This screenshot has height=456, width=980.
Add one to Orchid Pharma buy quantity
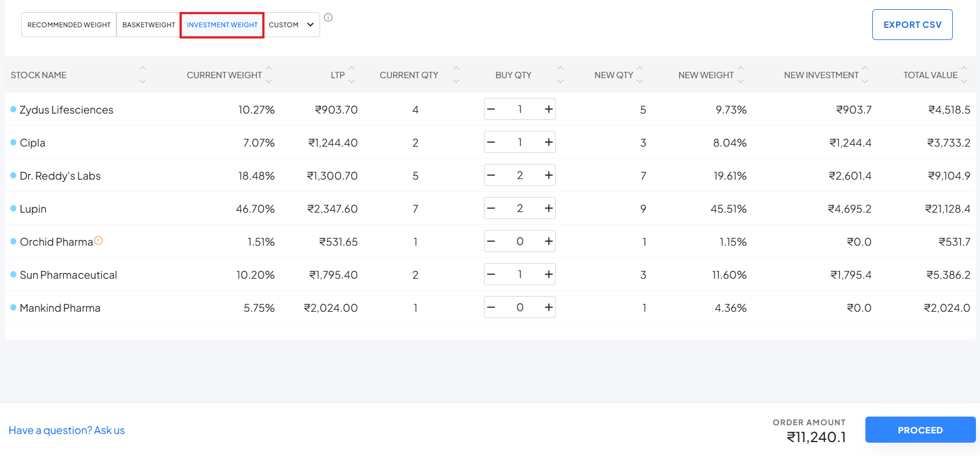(548, 241)
